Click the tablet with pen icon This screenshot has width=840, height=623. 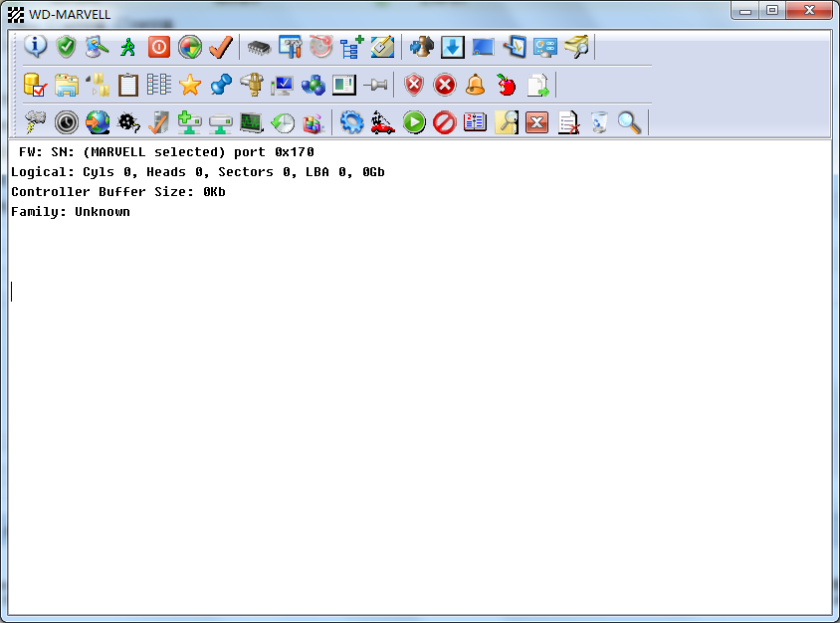coord(515,47)
